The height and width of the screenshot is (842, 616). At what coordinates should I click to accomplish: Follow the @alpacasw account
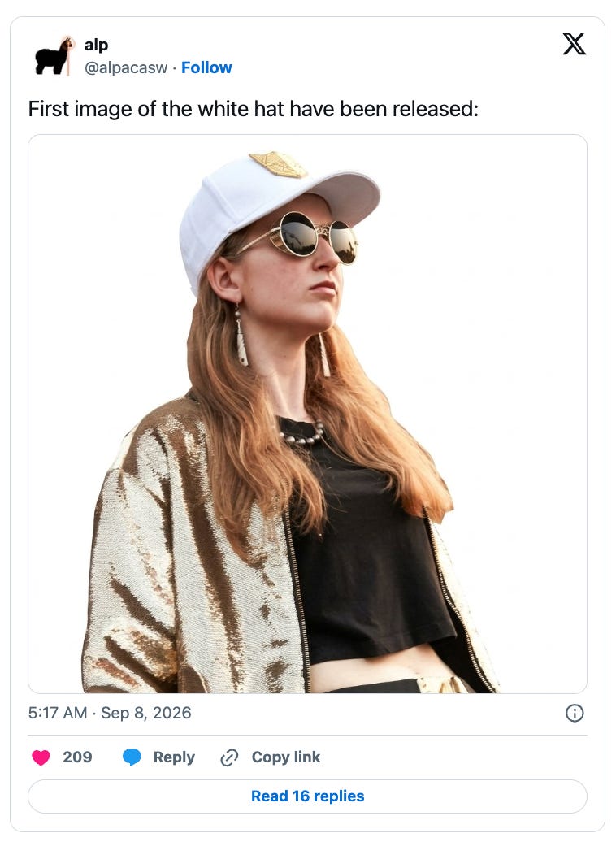(206, 67)
